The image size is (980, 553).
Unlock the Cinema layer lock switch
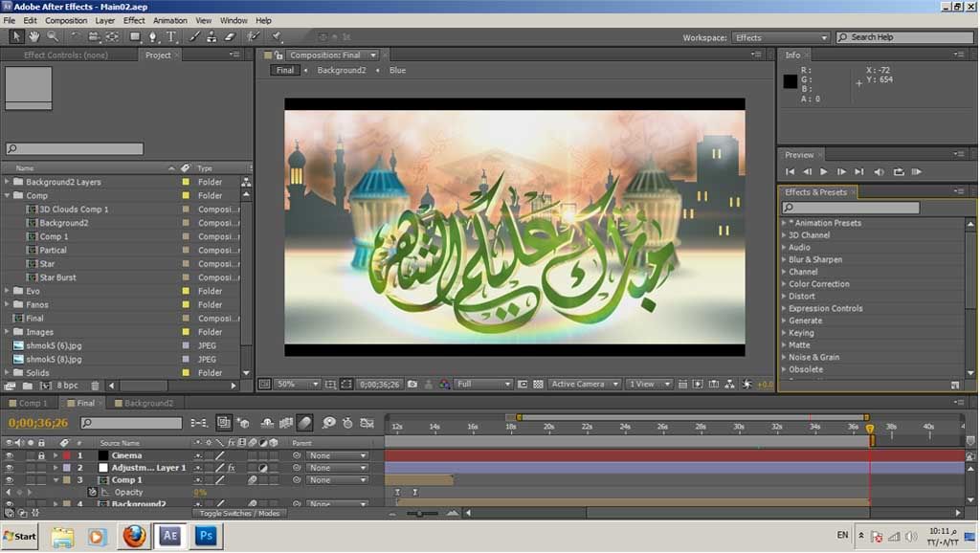click(x=41, y=455)
